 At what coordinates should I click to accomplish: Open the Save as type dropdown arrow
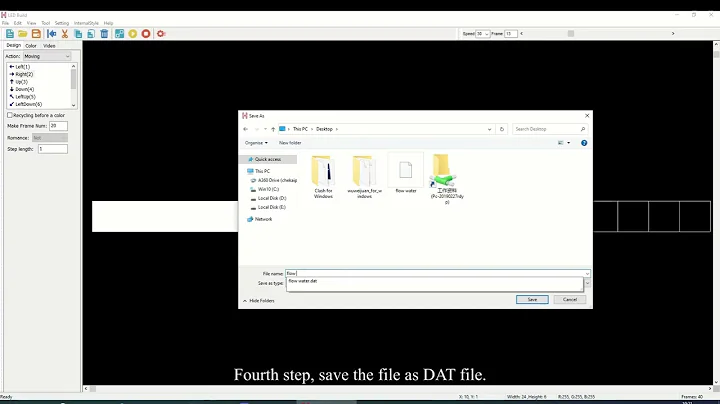pyautogui.click(x=587, y=283)
